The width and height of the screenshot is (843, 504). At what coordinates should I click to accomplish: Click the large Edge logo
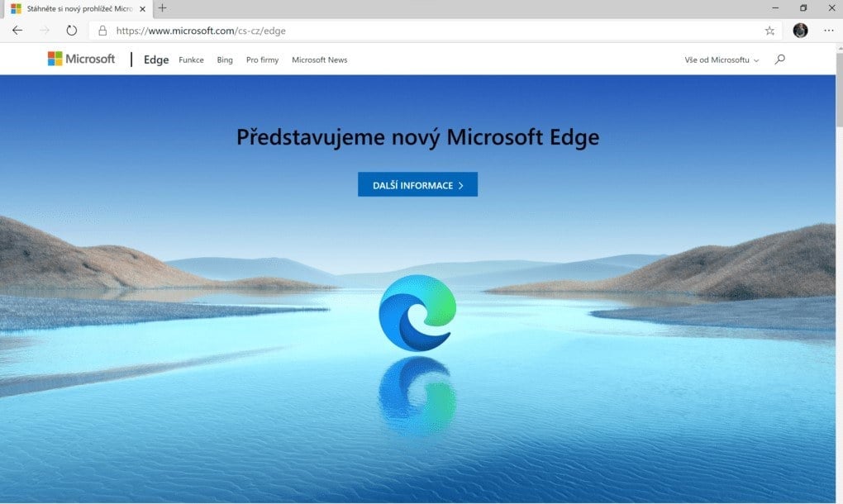pyautogui.click(x=417, y=312)
